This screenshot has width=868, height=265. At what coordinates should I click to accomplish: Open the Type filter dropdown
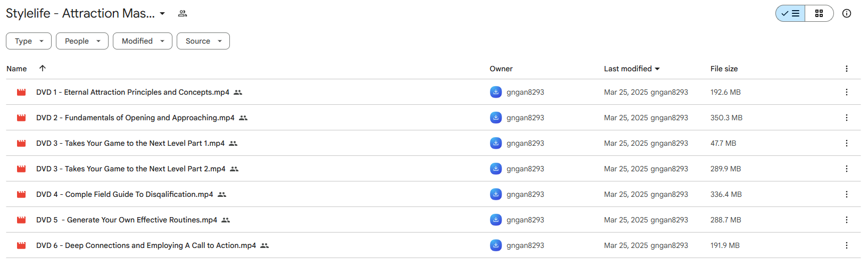pyautogui.click(x=29, y=41)
